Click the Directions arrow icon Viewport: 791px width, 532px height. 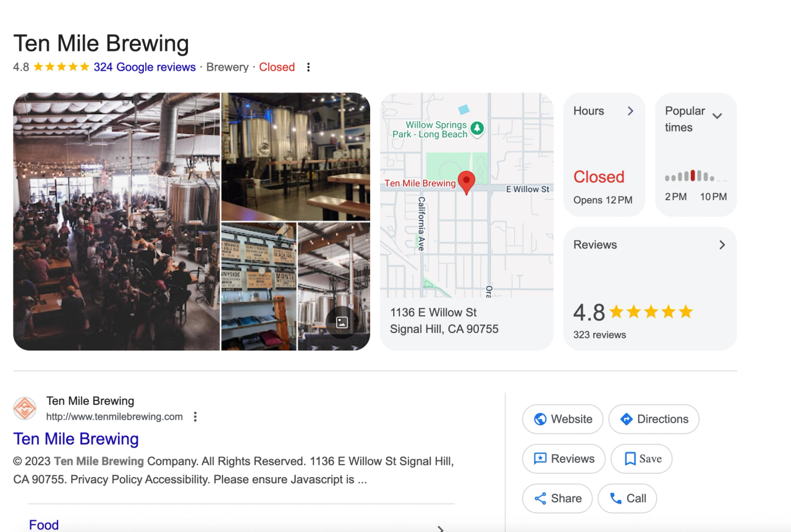pos(626,419)
